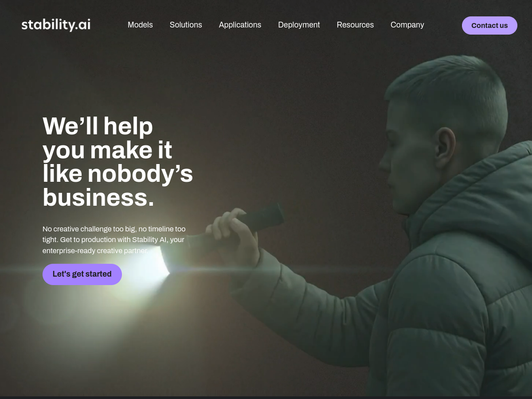Viewport: 532px width, 399px height.
Task: Go to the Company menu
Action: point(407,25)
